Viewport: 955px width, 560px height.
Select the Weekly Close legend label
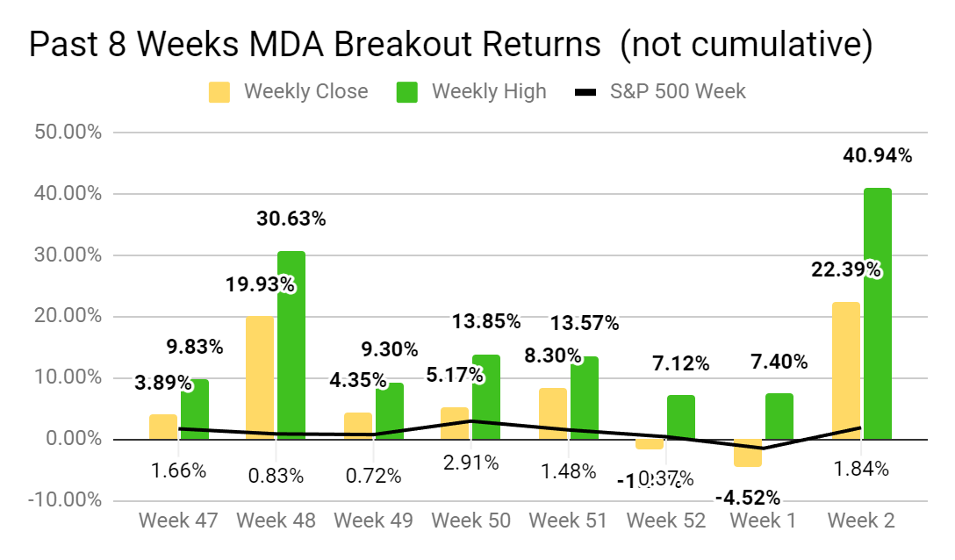305,91
